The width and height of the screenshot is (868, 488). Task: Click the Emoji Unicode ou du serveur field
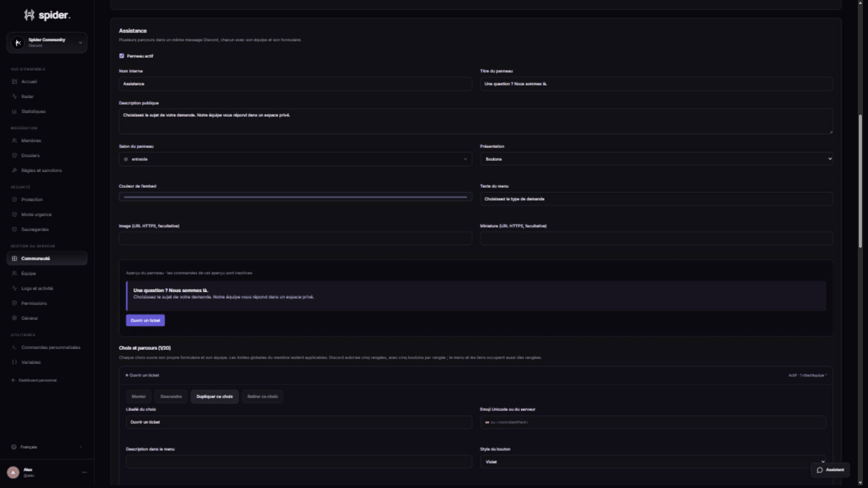click(x=653, y=422)
